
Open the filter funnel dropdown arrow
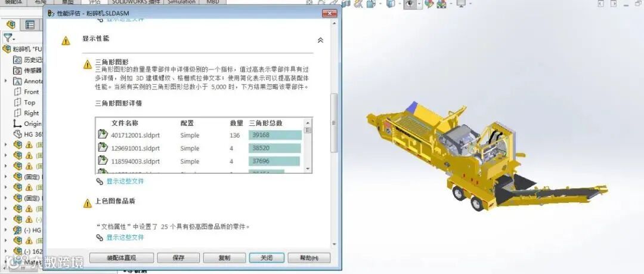(x=14, y=39)
